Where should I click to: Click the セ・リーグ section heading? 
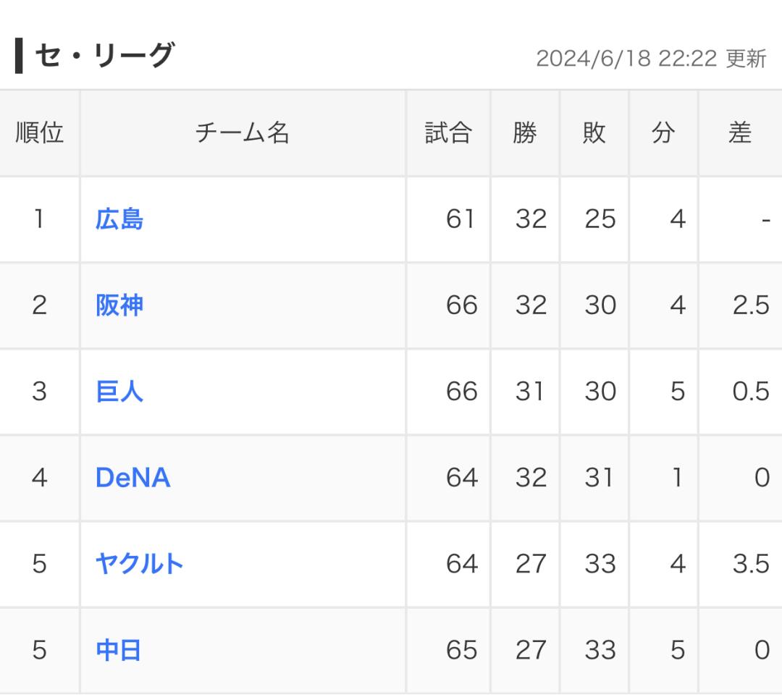(105, 55)
